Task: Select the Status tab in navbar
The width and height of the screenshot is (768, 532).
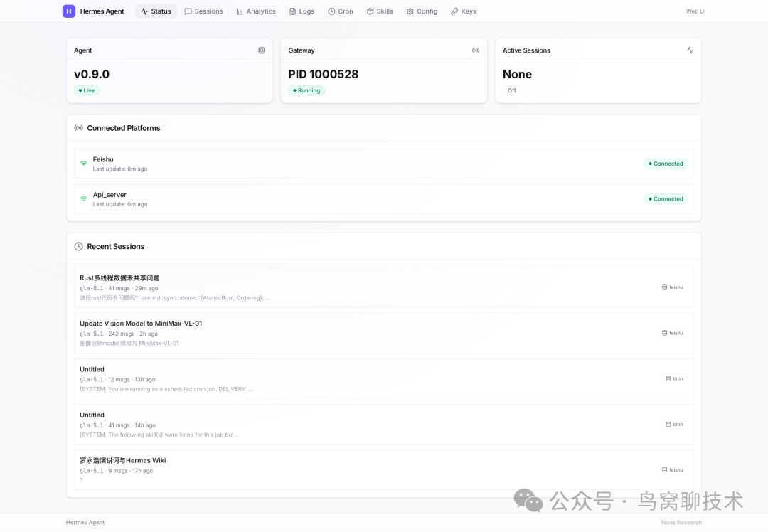Action: pyautogui.click(x=156, y=11)
